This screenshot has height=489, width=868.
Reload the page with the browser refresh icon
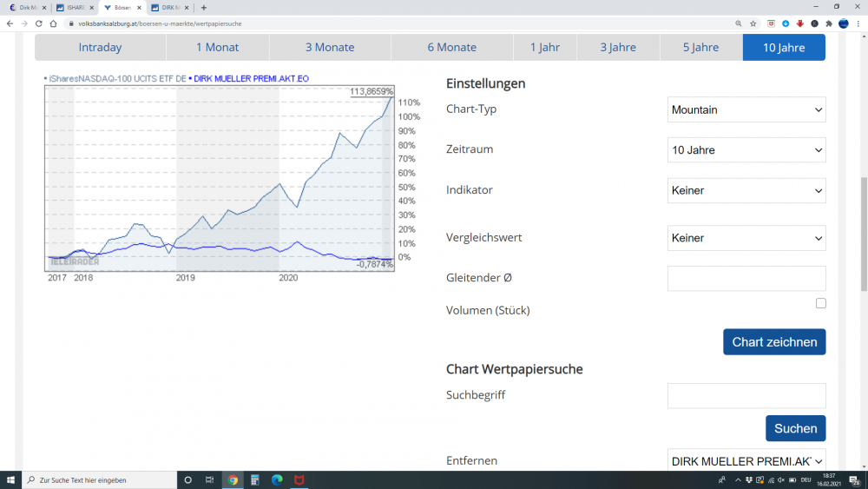tap(39, 23)
